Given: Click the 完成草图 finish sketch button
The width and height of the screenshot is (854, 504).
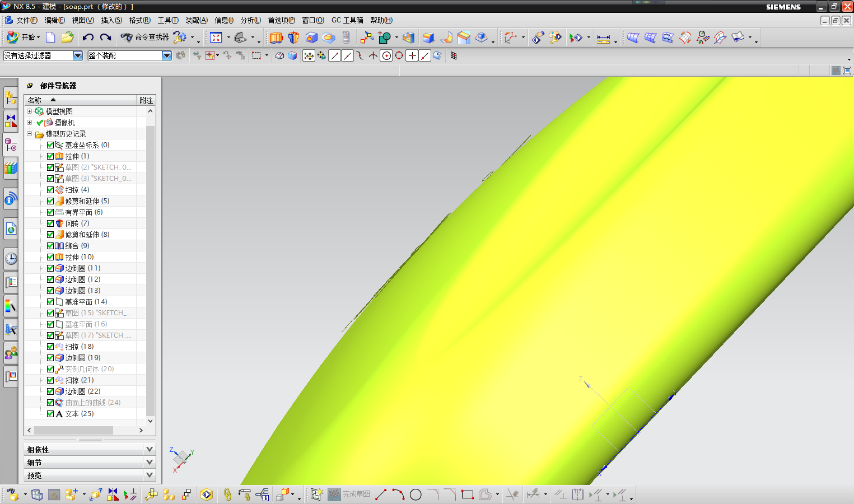Looking at the screenshot, I should coord(349,494).
